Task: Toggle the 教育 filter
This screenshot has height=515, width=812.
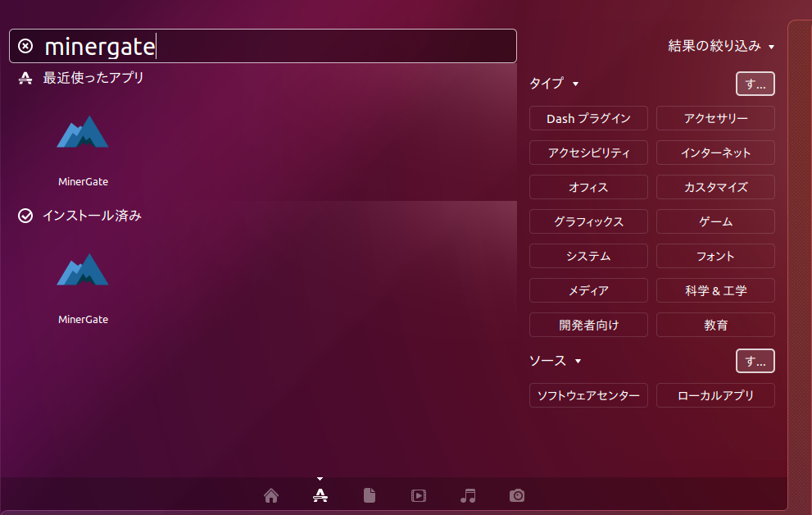Action: pyautogui.click(x=715, y=325)
